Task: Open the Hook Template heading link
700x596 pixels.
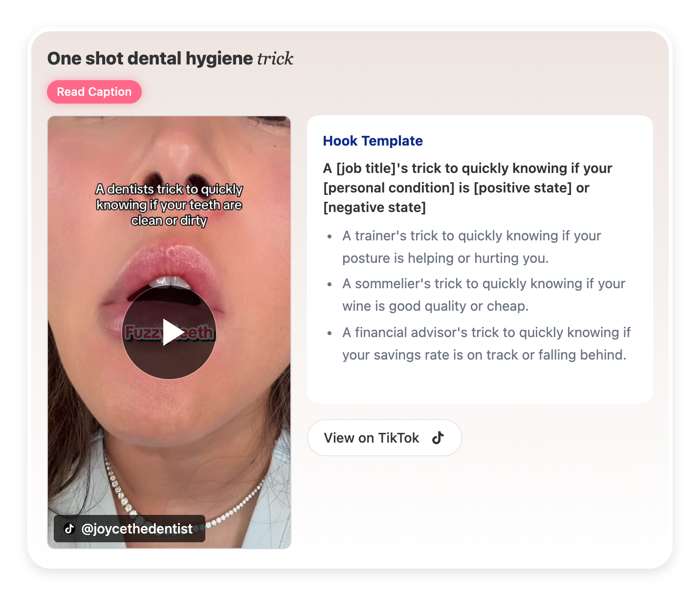Action: [x=372, y=141]
